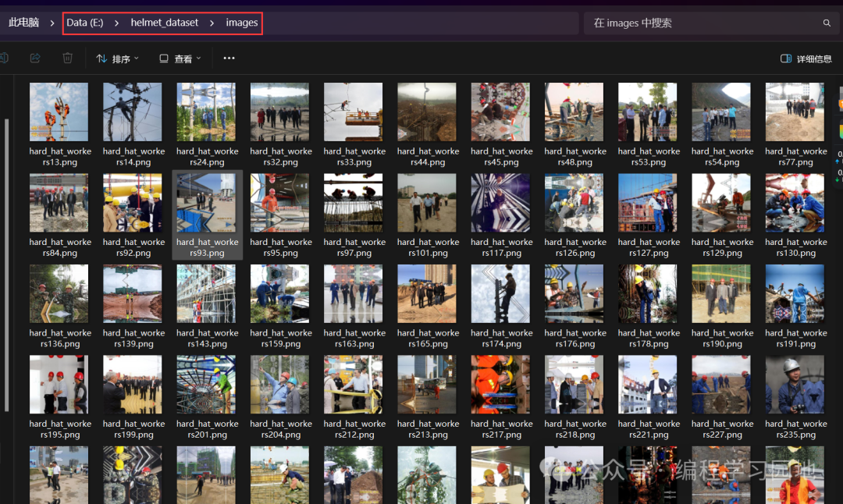Open the Sort (排序) dropdown
This screenshot has width=843, height=504.
[x=117, y=59]
